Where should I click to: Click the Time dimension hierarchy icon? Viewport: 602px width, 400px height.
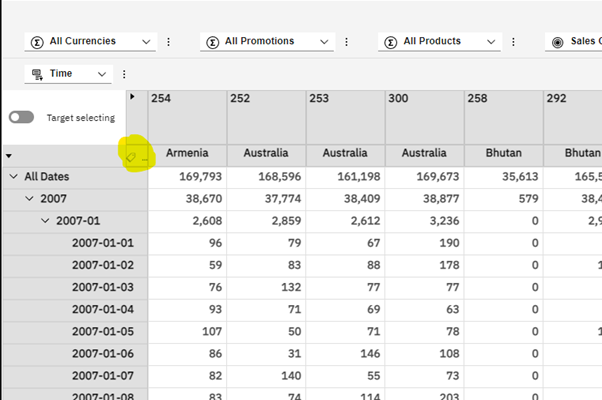click(x=37, y=74)
